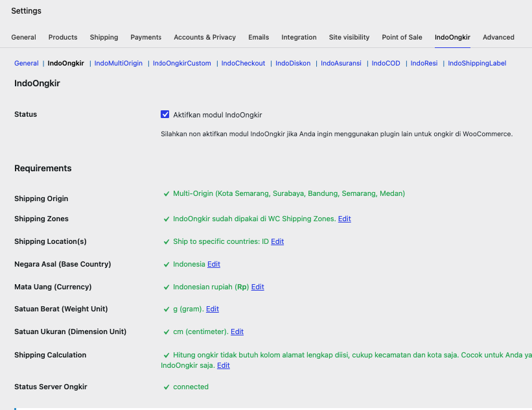Click the Shipping Origin label

(x=41, y=199)
